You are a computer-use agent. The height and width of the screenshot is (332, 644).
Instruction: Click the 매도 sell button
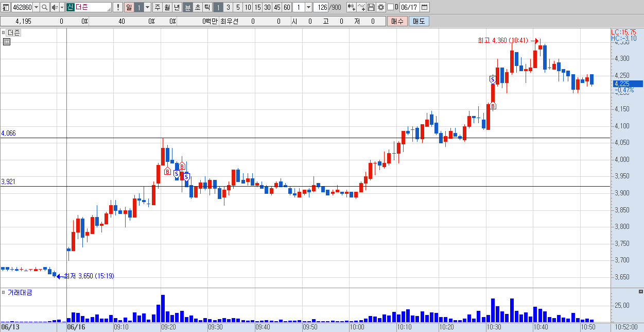pos(419,21)
